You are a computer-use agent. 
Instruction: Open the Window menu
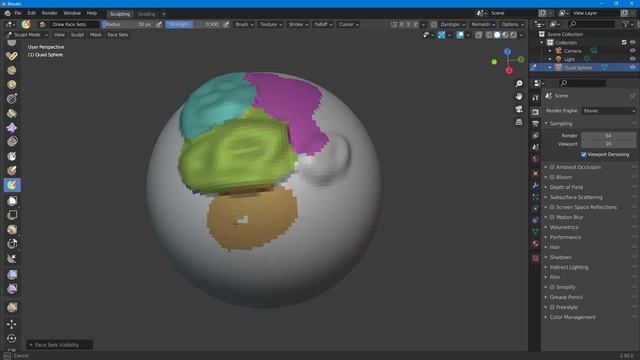pos(72,13)
